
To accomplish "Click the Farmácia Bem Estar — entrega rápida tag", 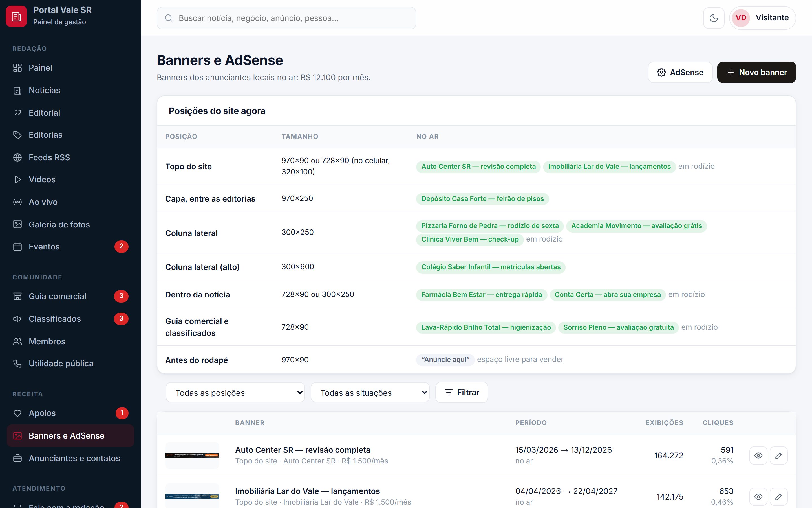I will [482, 295].
